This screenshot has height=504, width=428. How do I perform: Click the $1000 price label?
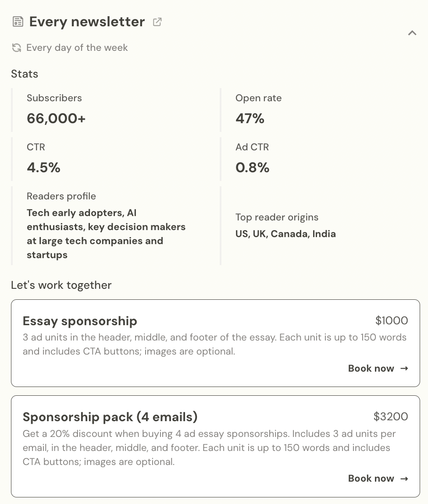click(x=391, y=321)
